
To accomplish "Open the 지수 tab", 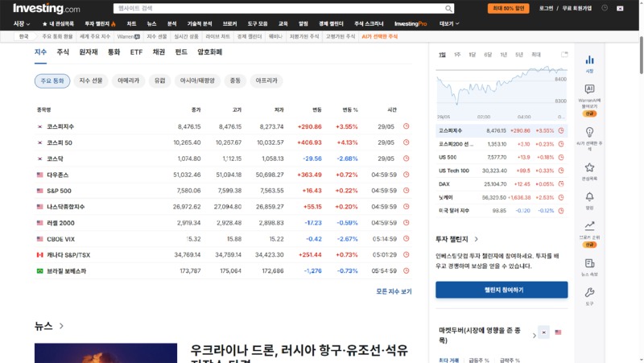I will point(40,52).
